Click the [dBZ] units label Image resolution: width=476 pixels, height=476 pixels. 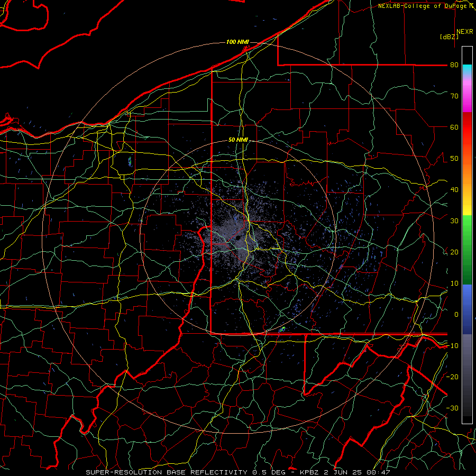(x=449, y=36)
